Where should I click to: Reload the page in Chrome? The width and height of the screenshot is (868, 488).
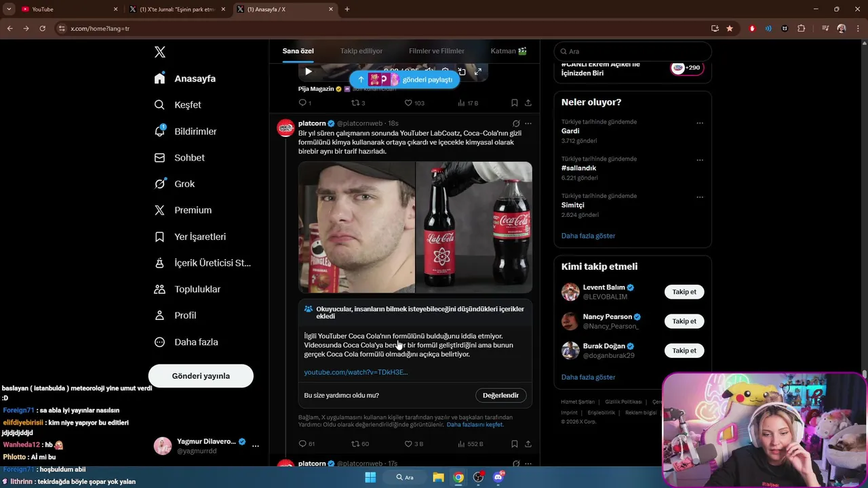[42, 28]
